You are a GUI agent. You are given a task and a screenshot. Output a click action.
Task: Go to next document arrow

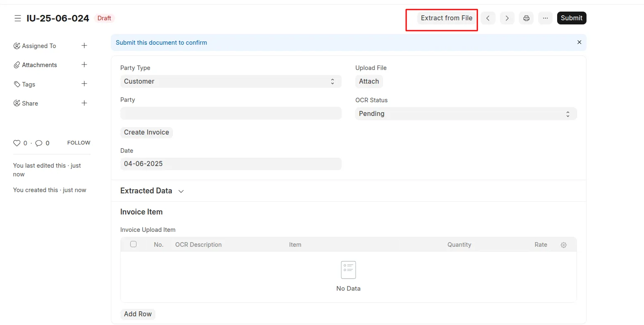pyautogui.click(x=507, y=18)
